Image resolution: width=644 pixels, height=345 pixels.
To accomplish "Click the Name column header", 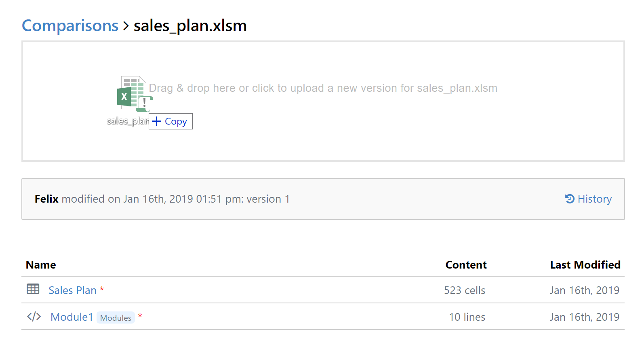I will [x=41, y=265].
